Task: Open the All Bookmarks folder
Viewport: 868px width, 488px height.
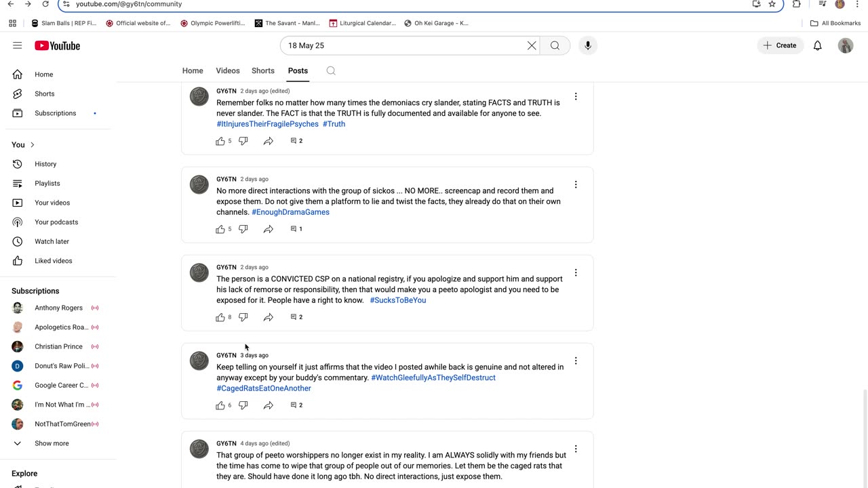Action: (x=835, y=23)
